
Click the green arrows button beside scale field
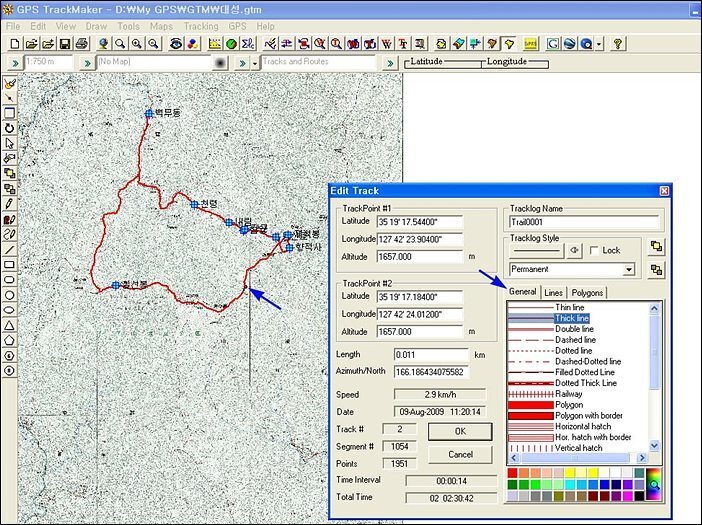pos(15,63)
